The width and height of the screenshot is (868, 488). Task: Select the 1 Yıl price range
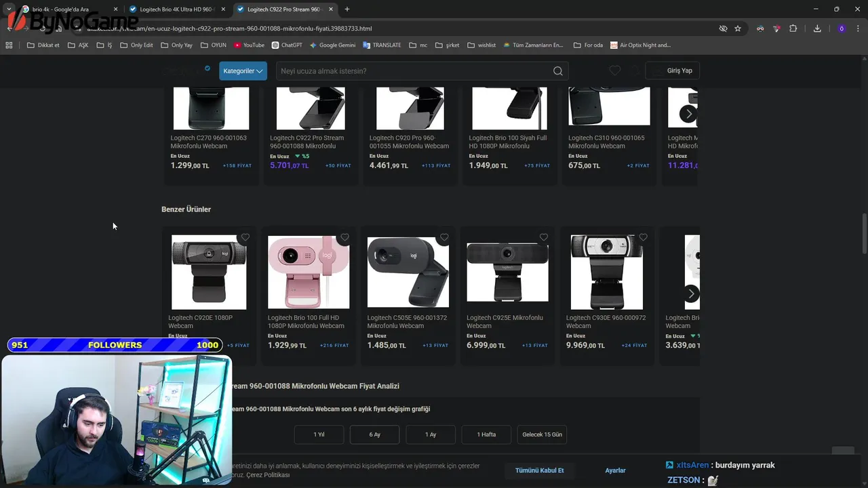pyautogui.click(x=319, y=434)
